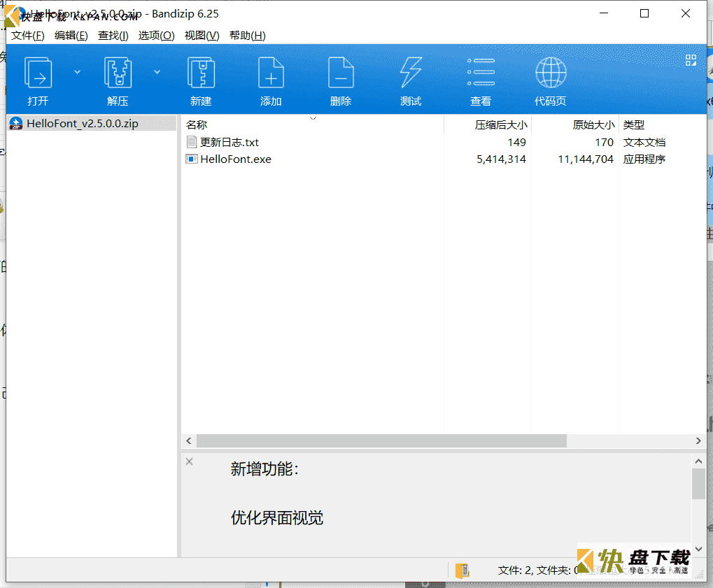The image size is (713, 588).
Task: Click the zip archive icon in tree
Action: (x=16, y=123)
